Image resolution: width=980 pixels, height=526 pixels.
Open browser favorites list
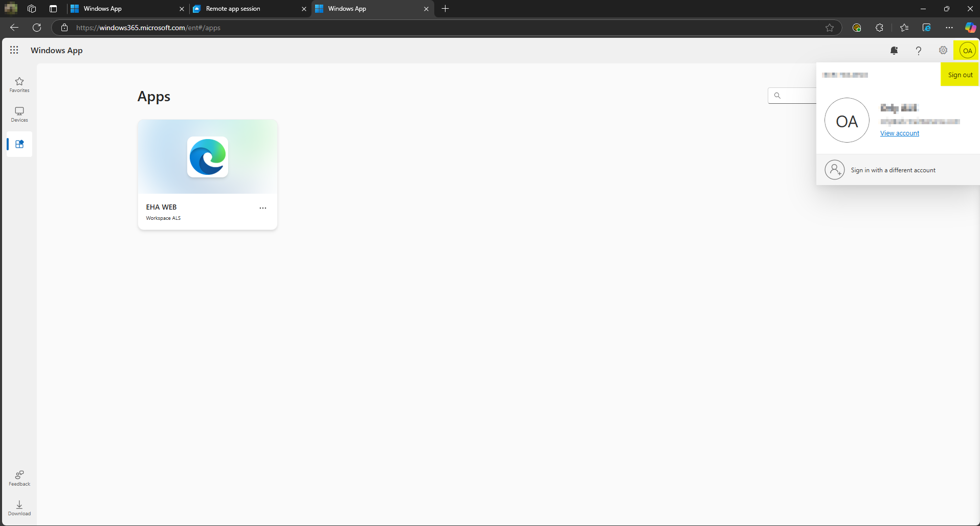(x=904, y=28)
